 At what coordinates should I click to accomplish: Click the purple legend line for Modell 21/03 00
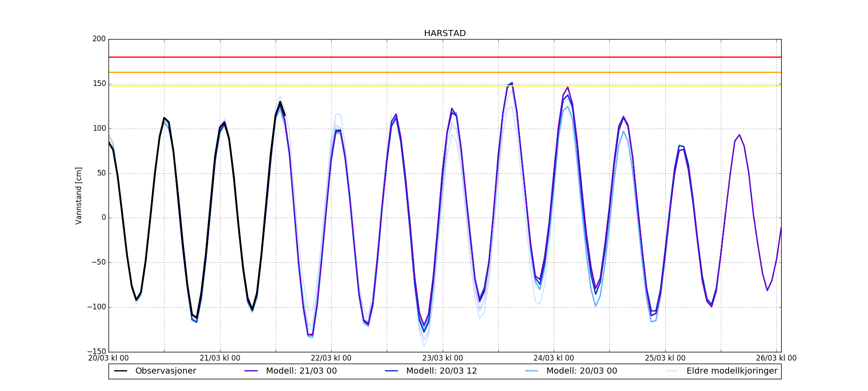click(251, 371)
